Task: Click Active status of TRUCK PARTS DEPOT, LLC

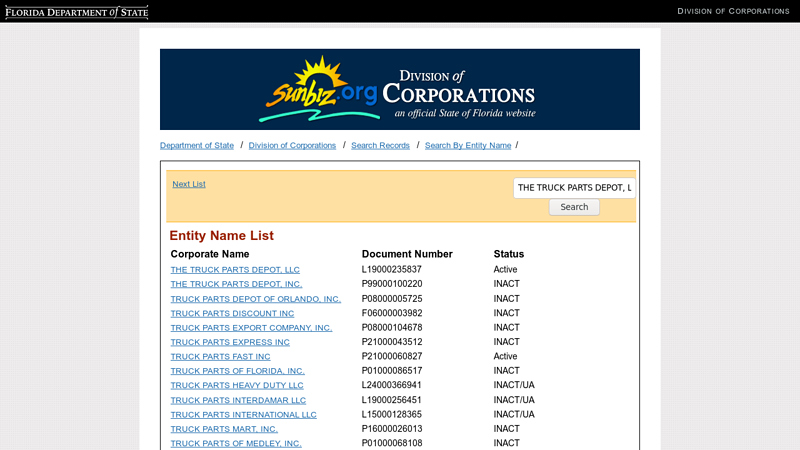Action: tap(505, 269)
